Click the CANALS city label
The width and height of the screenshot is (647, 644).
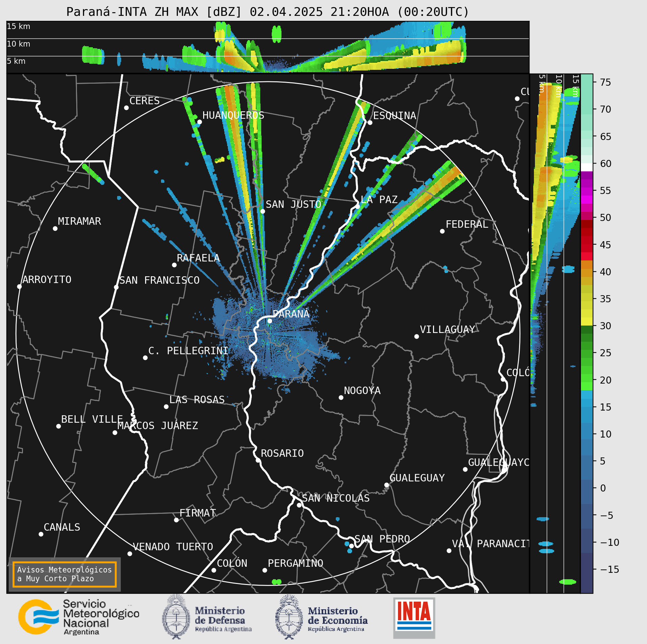click(62, 527)
